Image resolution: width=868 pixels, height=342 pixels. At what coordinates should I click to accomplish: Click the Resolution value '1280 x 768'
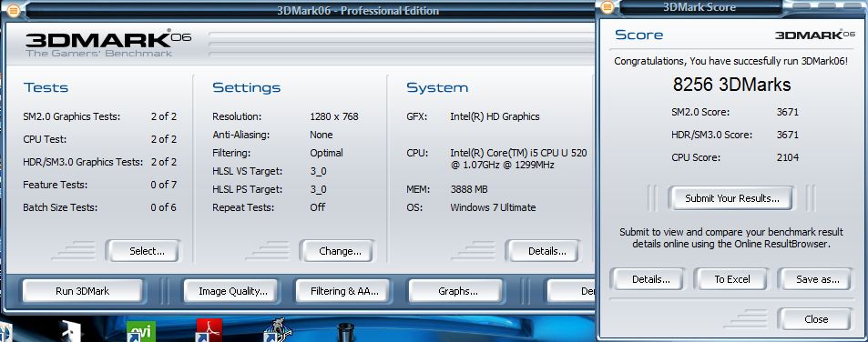pyautogui.click(x=333, y=116)
